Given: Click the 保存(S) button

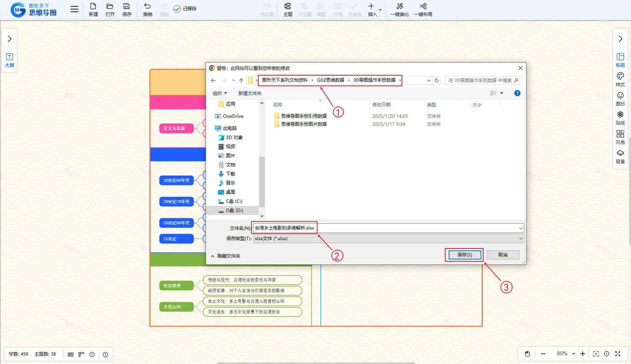Looking at the screenshot, I should point(464,255).
